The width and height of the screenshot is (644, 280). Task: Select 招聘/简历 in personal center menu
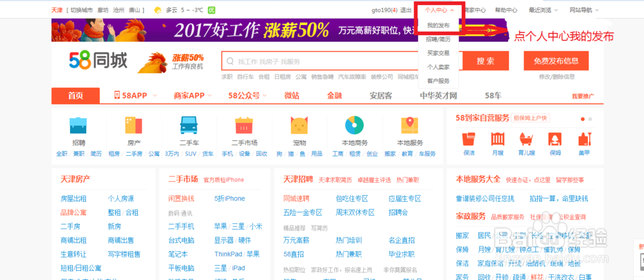(438, 39)
